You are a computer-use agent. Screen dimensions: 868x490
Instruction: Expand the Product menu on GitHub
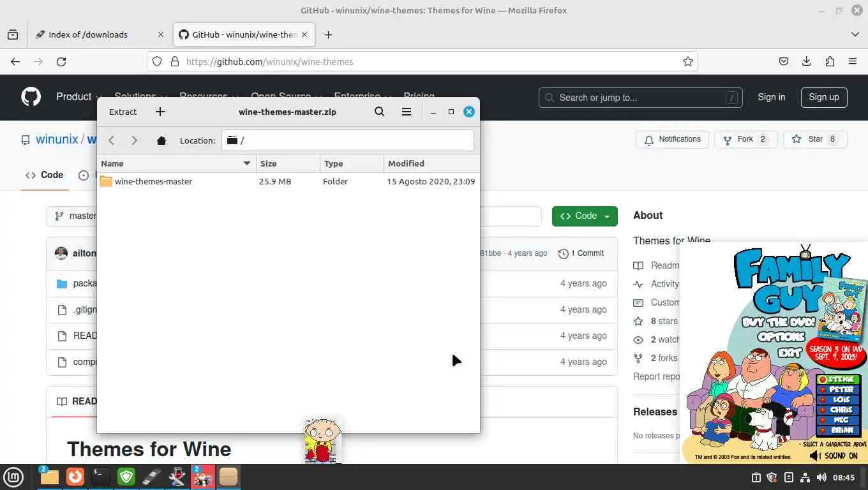click(x=79, y=97)
